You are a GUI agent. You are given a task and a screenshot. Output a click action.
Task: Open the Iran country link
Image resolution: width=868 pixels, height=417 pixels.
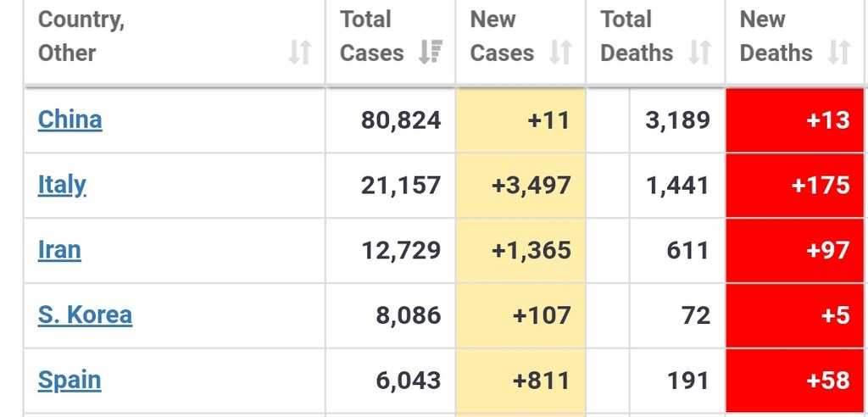coord(59,250)
